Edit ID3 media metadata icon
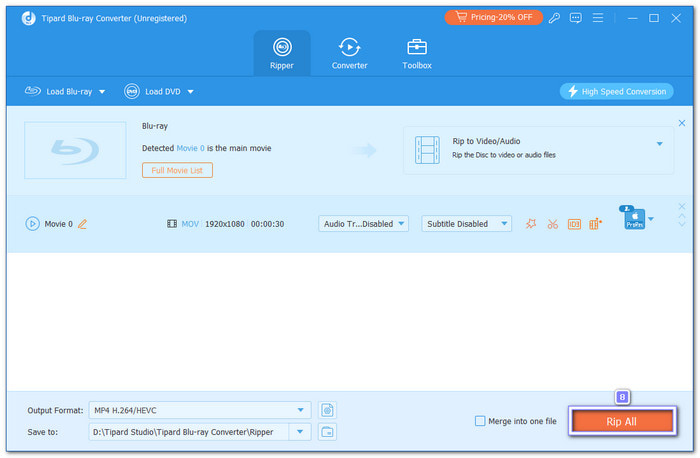Screen dimensions: 700x458 [x=574, y=224]
